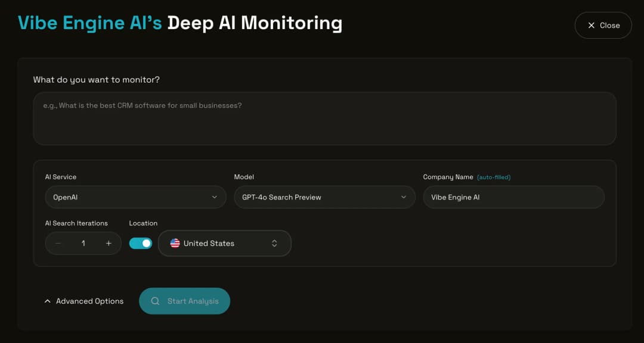Screen dimensions: 644x343
Task: Click the X icon inside the Close button
Action: (592, 25)
